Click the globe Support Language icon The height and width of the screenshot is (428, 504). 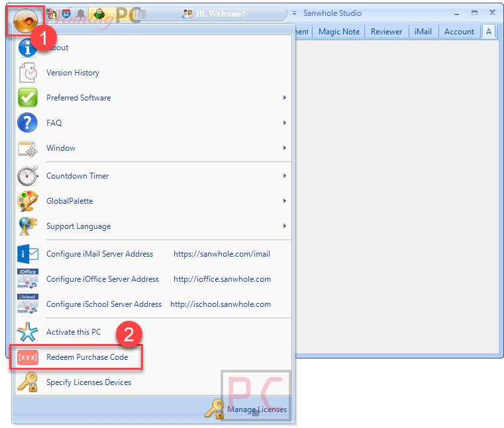coord(28,226)
